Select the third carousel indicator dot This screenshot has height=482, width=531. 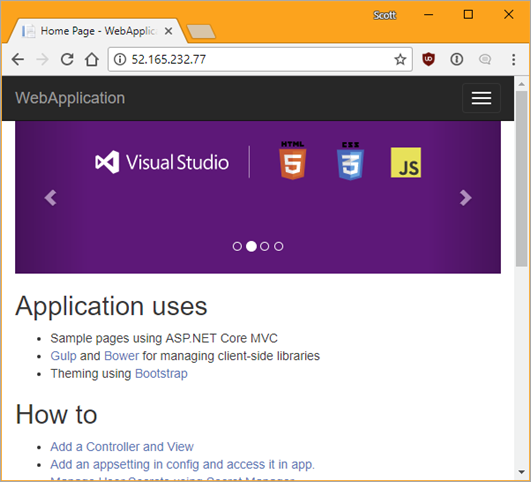[265, 246]
